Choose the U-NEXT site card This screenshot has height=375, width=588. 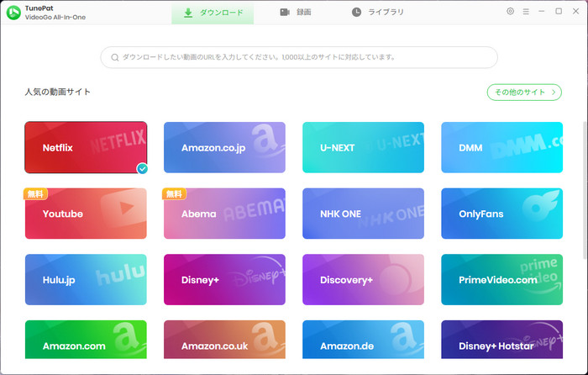click(364, 147)
